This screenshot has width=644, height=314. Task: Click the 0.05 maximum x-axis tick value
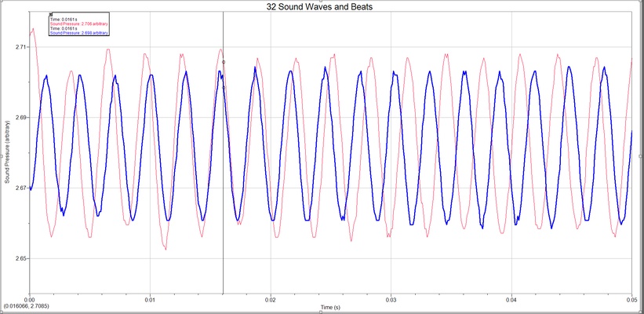[632, 301]
